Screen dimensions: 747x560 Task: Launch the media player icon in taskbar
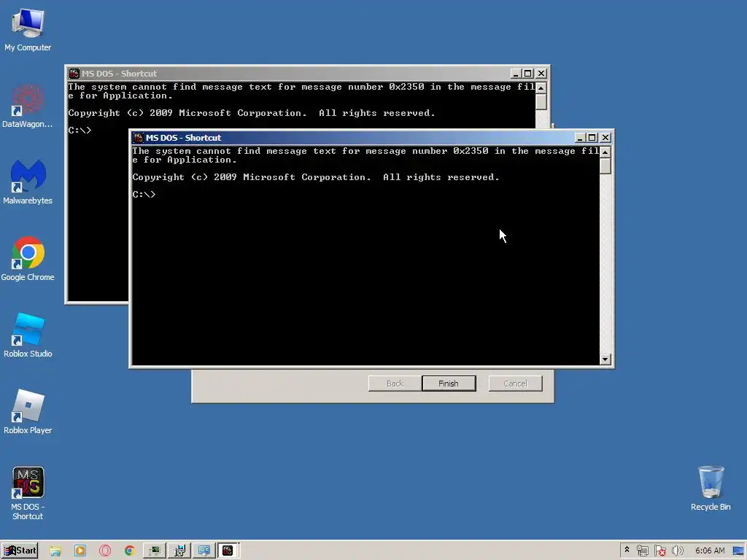coord(80,551)
